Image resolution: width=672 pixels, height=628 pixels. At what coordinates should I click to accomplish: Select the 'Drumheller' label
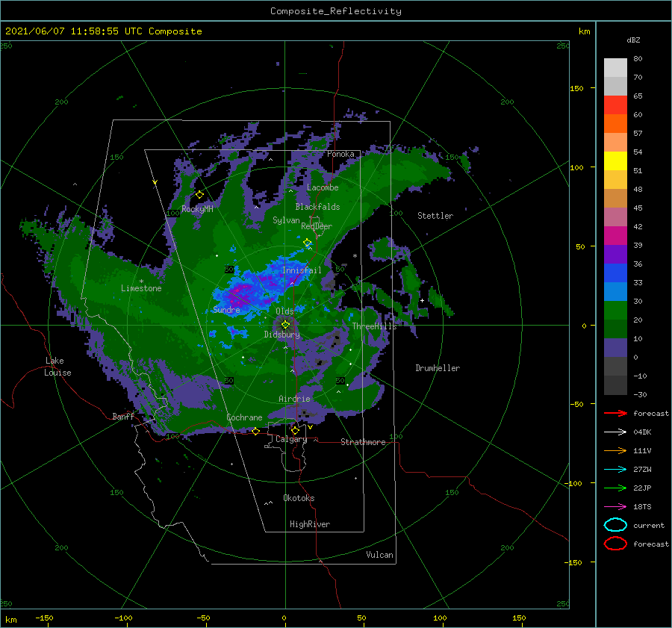pyautogui.click(x=438, y=368)
